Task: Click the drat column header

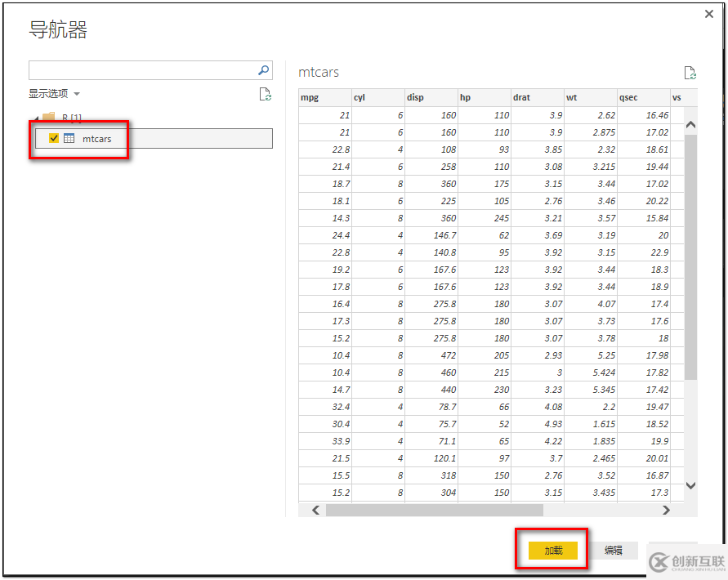Action: click(537, 97)
